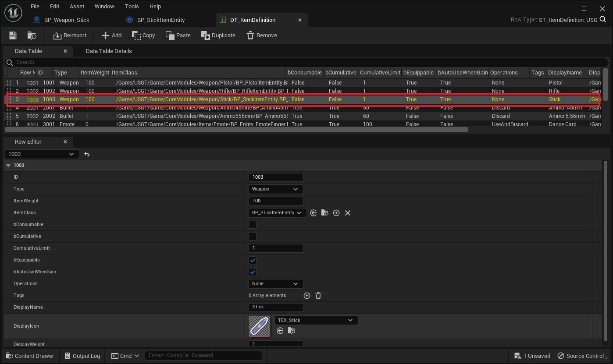The width and height of the screenshot is (613, 364).
Task: Click Enter Console Command field
Action: 203,356
